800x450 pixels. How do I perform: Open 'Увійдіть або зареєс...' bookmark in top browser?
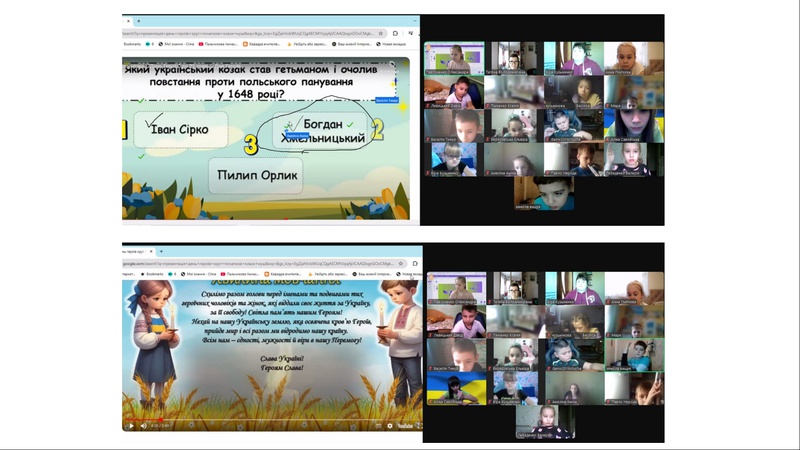click(307, 44)
